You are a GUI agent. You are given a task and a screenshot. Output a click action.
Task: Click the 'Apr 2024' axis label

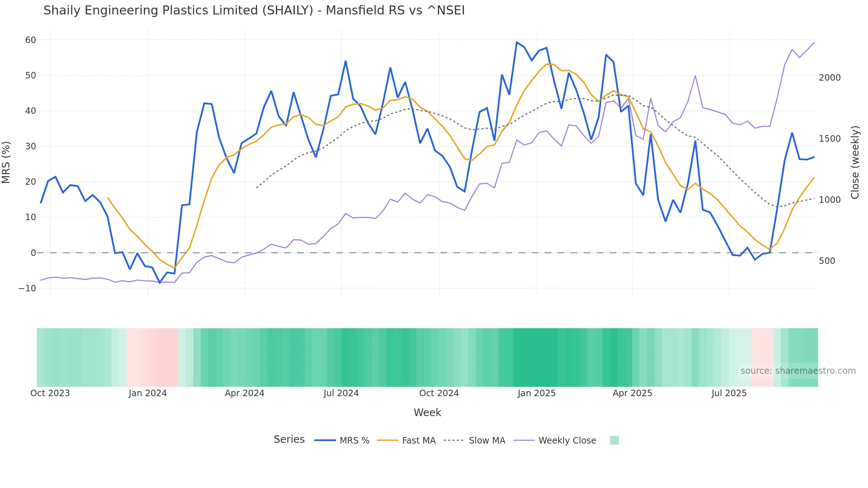pos(244,393)
